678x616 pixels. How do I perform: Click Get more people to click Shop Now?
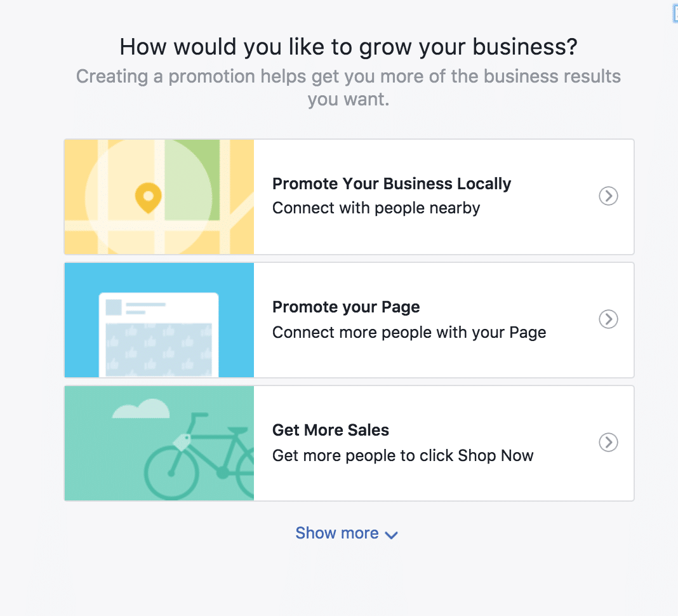coord(403,455)
